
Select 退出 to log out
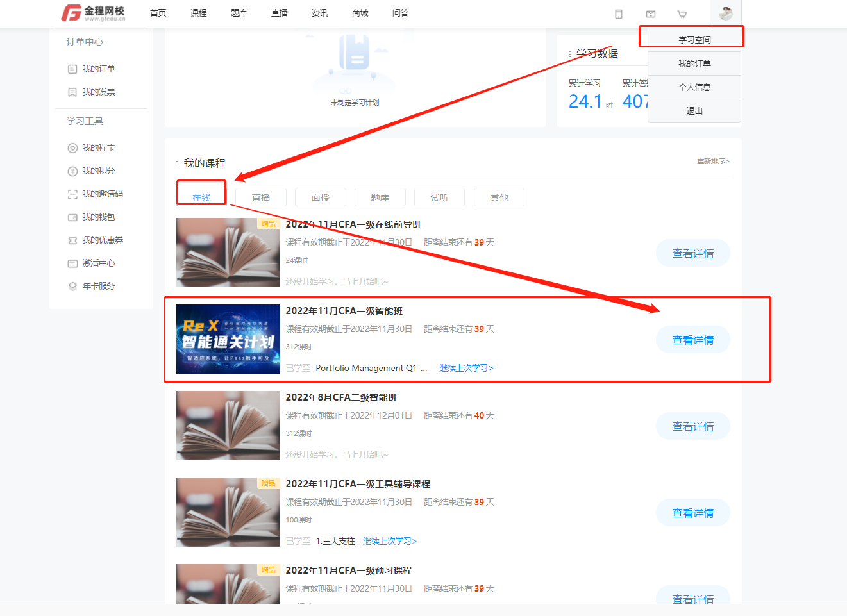point(694,111)
